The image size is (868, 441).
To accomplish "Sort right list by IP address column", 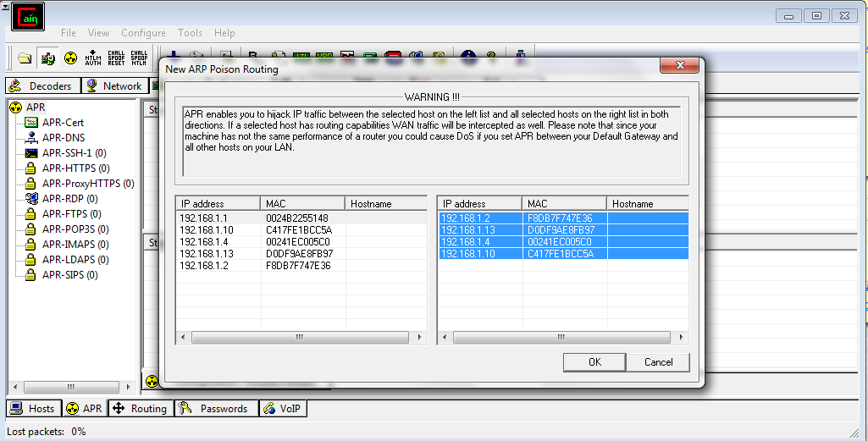I will (480, 204).
